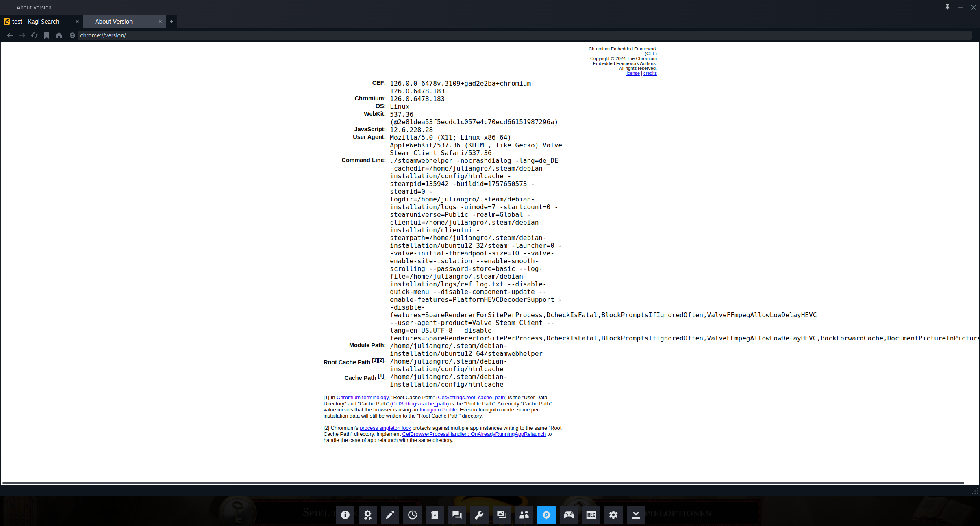Image resolution: width=980 pixels, height=526 pixels.
Task: Click the license link
Action: click(632, 73)
